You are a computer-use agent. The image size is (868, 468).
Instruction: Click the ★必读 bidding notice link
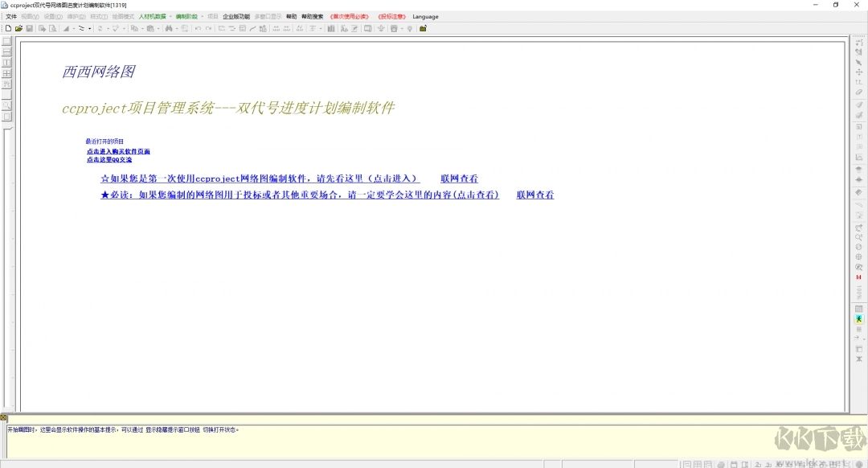click(x=299, y=195)
